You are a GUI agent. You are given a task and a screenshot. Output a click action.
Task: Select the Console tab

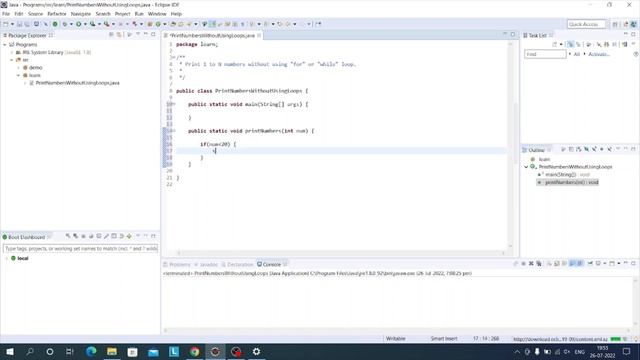tap(271, 264)
